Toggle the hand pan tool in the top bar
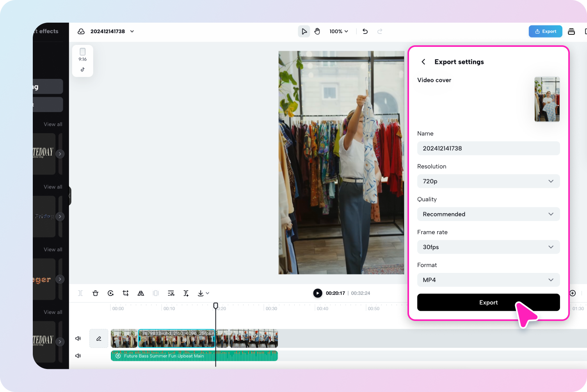The height and width of the screenshot is (392, 587). [317, 31]
